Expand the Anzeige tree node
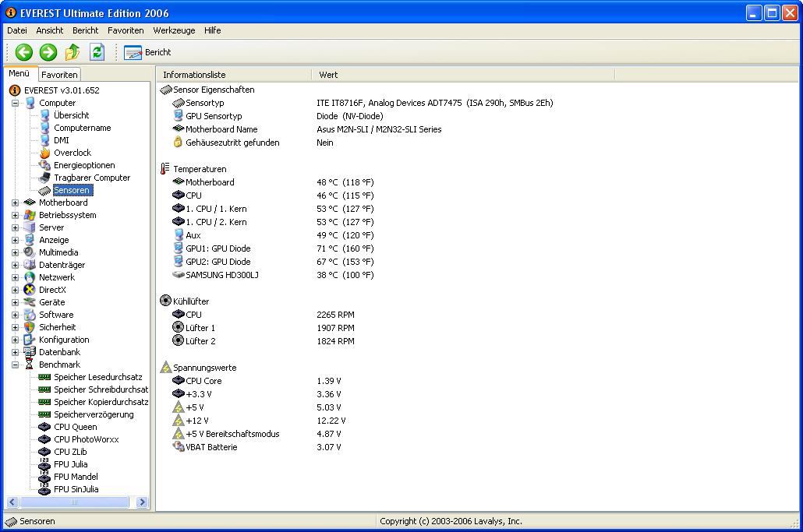The image size is (803, 532). pos(16,240)
